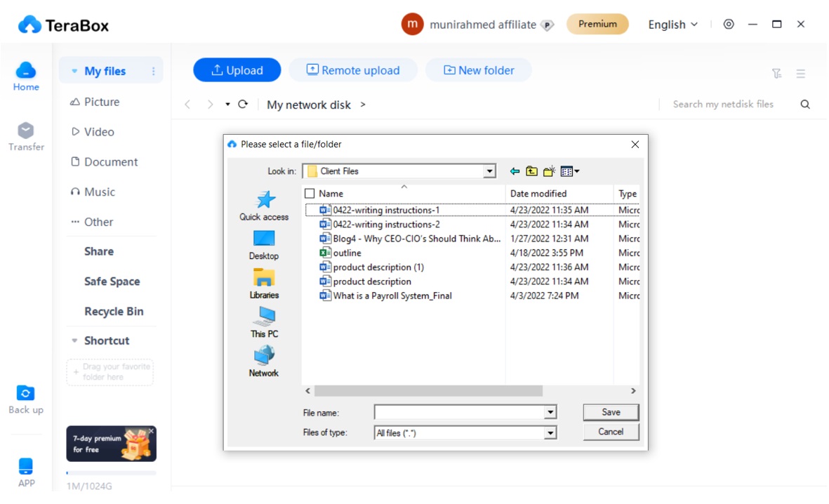This screenshot has width=829, height=504.
Task: Switch to list view icon at top right
Action: (800, 74)
